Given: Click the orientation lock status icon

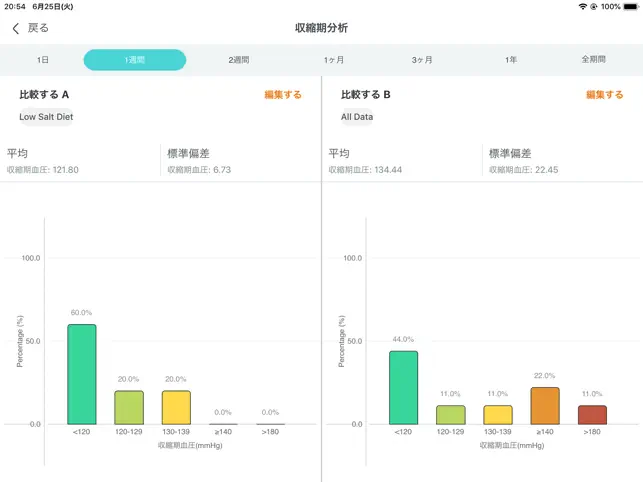Looking at the screenshot, I should (x=593, y=7).
